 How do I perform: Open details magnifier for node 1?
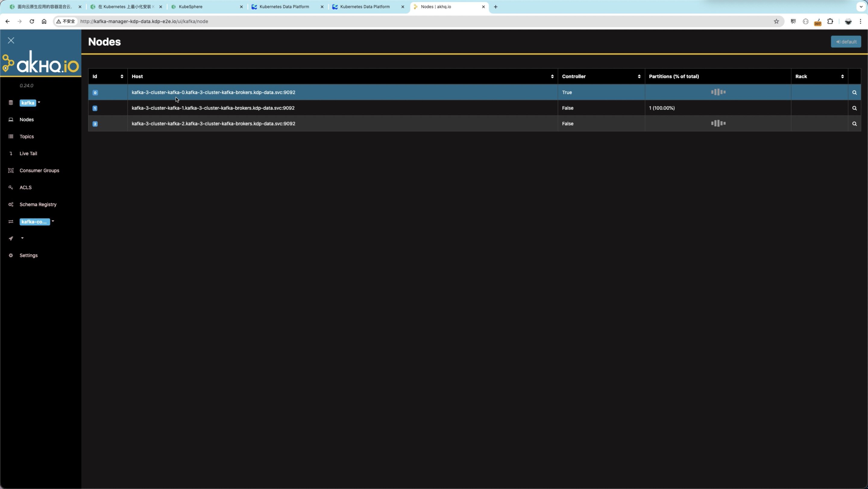click(854, 108)
